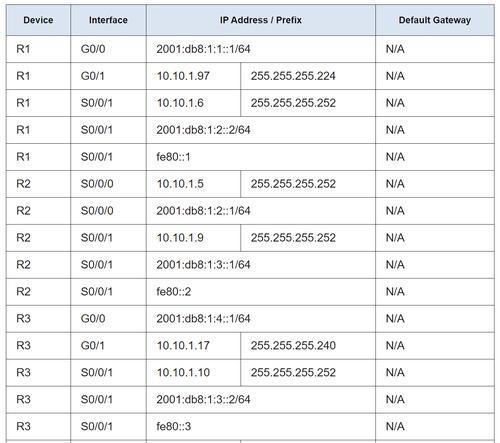This screenshot has height=443, width=500.
Task: Click the 10.10.1.97 IP address cell
Action: (193, 76)
